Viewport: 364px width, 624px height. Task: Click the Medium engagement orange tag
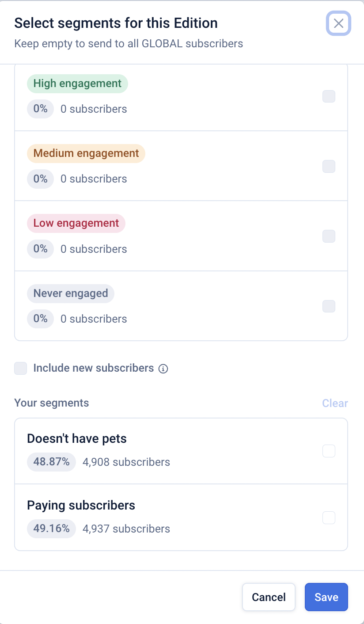(x=86, y=153)
